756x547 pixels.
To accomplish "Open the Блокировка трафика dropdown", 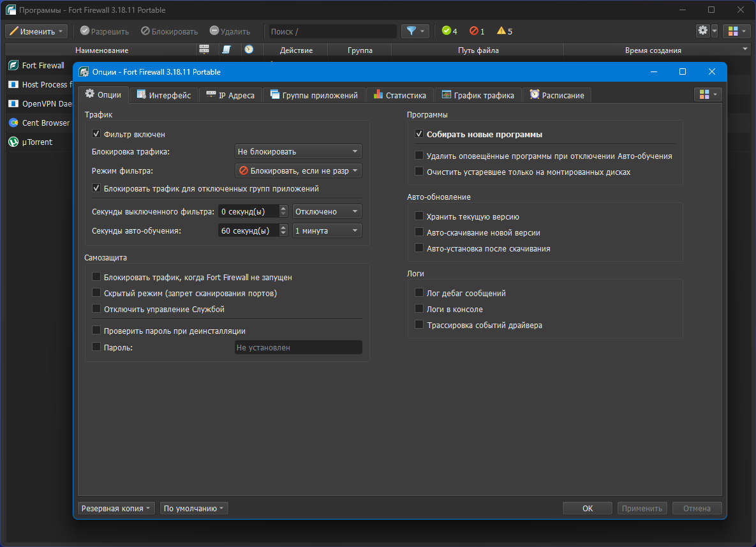I will pyautogui.click(x=299, y=151).
